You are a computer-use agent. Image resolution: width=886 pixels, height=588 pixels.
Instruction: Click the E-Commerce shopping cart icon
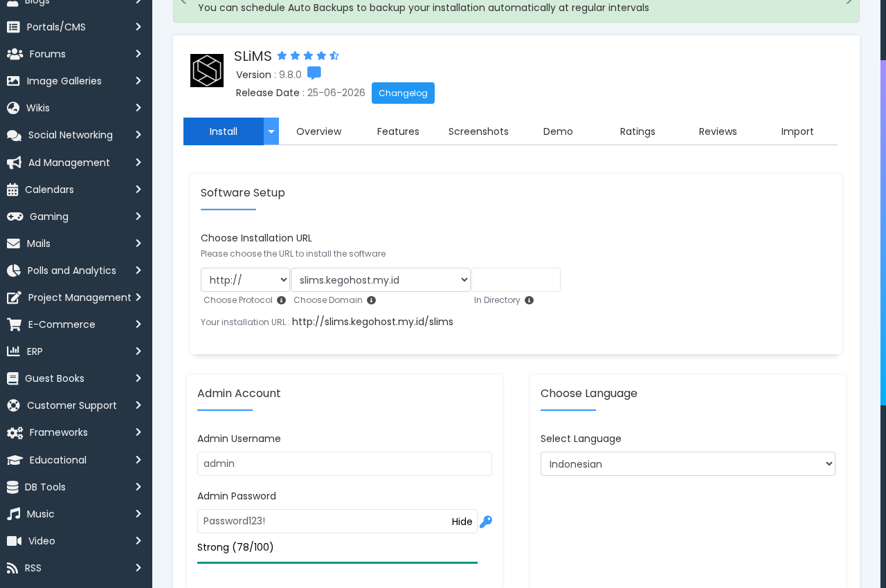tap(14, 324)
